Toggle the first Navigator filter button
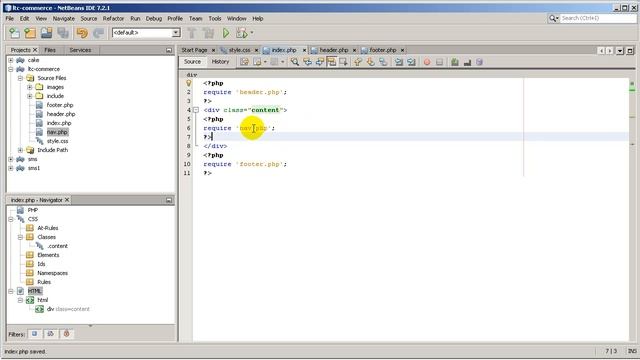Viewport: 640px width, 360px height. pos(34,334)
